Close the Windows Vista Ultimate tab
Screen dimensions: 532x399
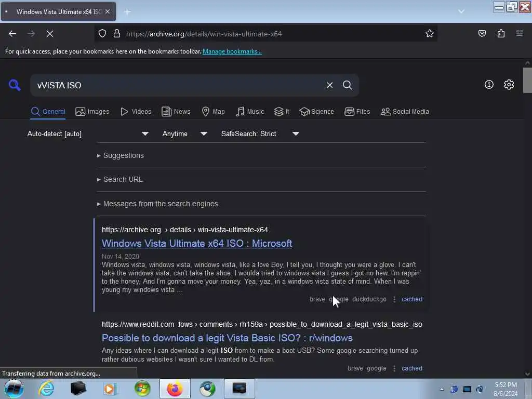pos(107,11)
